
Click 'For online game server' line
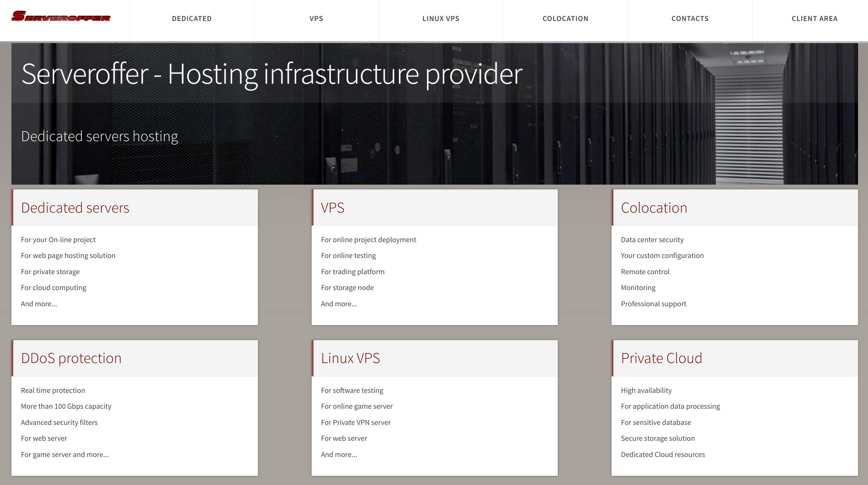click(357, 406)
